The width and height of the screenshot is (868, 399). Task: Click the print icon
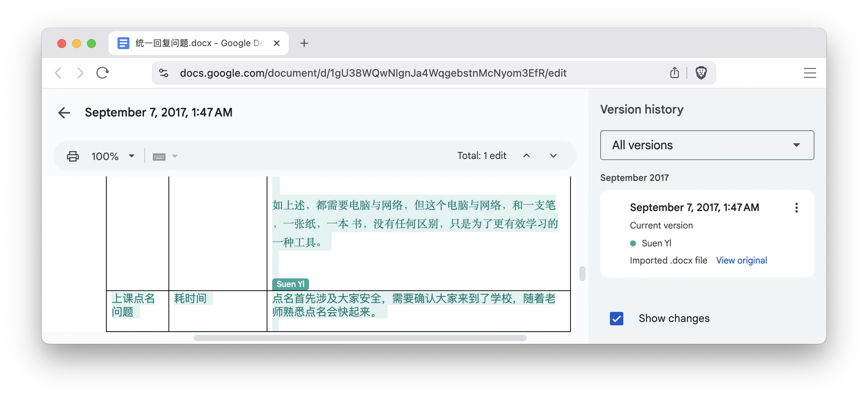coord(73,156)
